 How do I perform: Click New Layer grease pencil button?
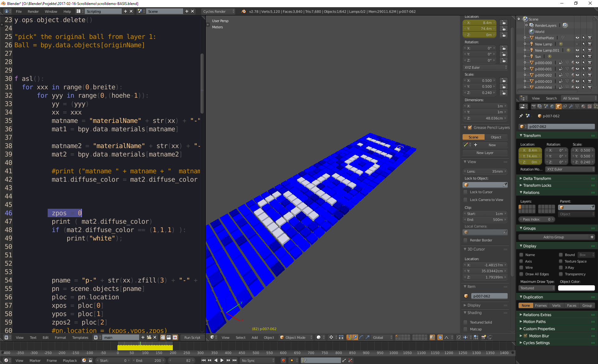coord(485,153)
